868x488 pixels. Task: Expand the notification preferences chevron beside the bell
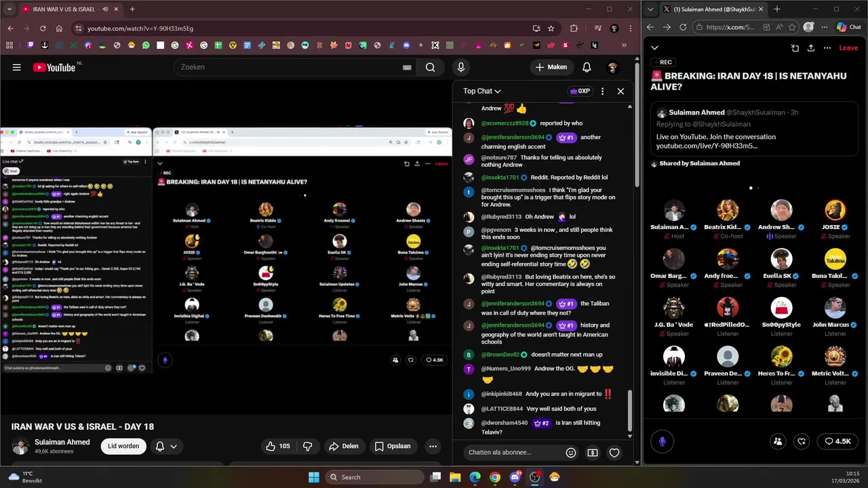174,446
